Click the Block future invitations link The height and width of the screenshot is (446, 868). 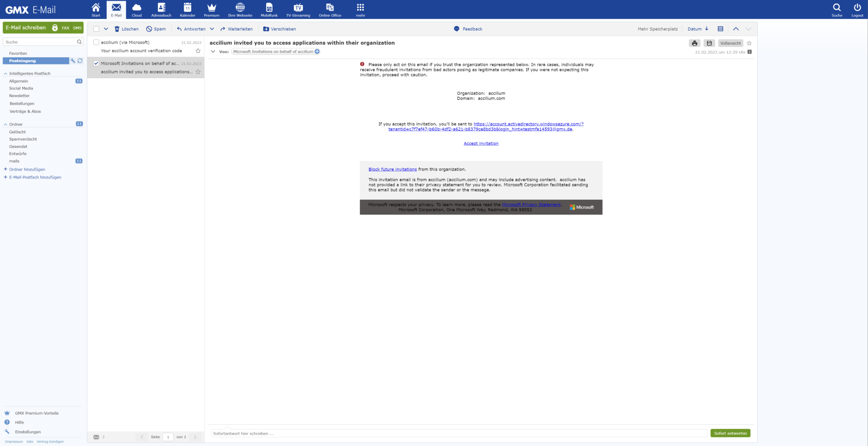392,169
